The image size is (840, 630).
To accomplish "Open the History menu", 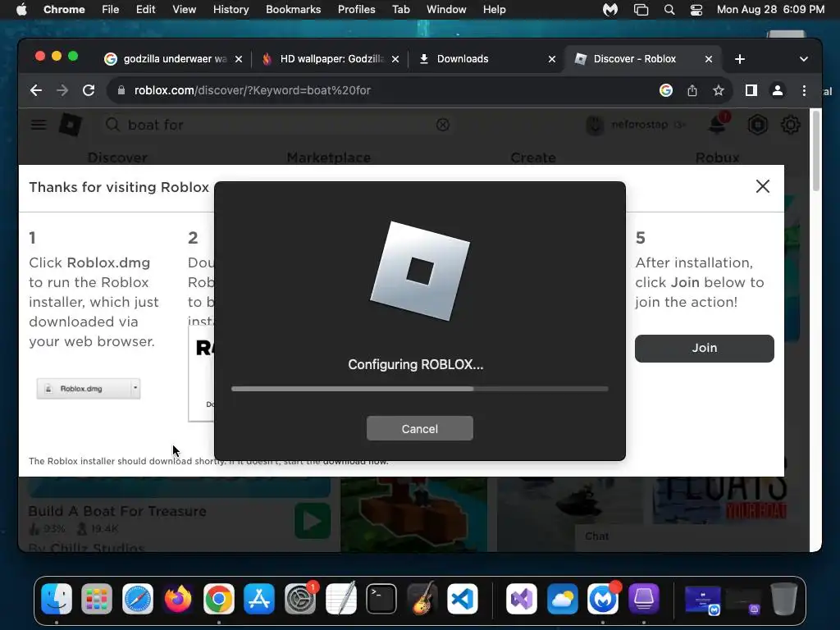I will pyautogui.click(x=231, y=10).
